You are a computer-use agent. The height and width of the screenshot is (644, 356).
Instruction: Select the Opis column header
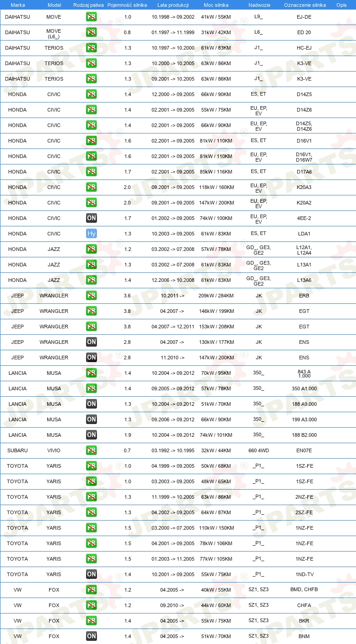[x=341, y=5]
